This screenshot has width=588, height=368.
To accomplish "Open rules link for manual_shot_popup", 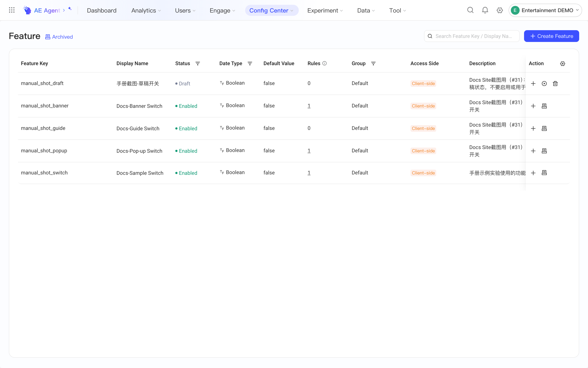I will 309,150.
